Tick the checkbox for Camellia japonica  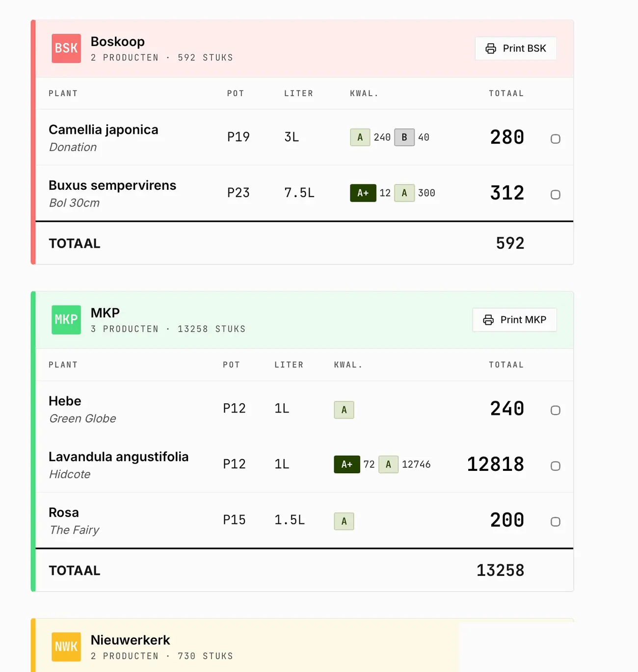coord(556,139)
